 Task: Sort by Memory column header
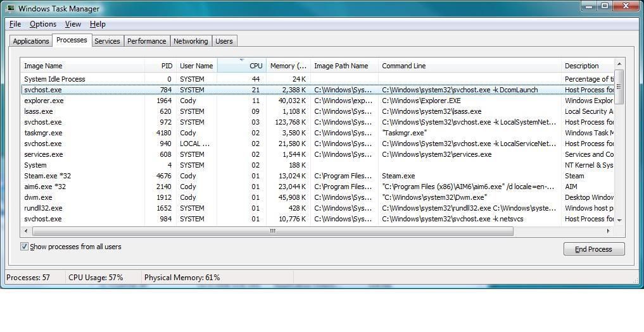tap(288, 66)
